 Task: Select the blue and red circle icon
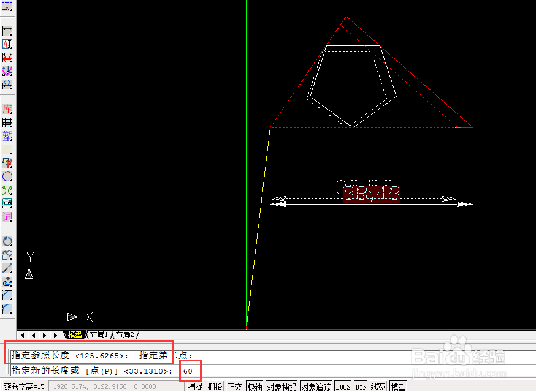pos(7,176)
